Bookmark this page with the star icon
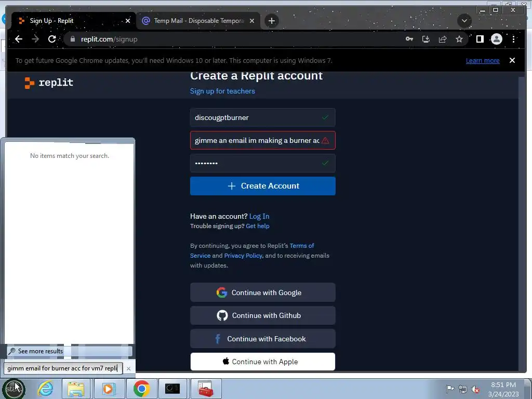The image size is (532, 399). (459, 39)
